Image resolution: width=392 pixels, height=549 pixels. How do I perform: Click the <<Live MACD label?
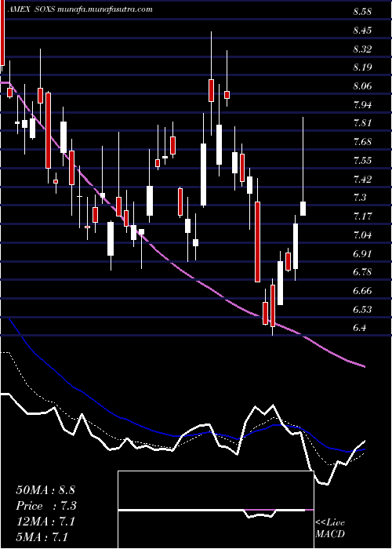point(330,529)
